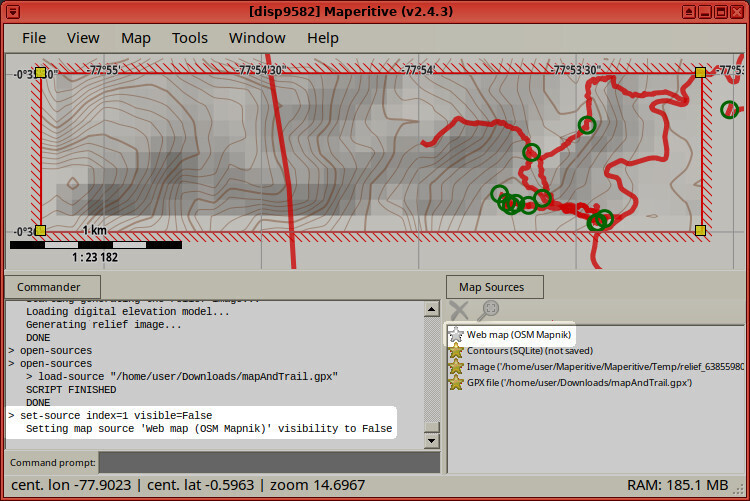Open the Window menu
The image size is (750, 501).
(257, 38)
